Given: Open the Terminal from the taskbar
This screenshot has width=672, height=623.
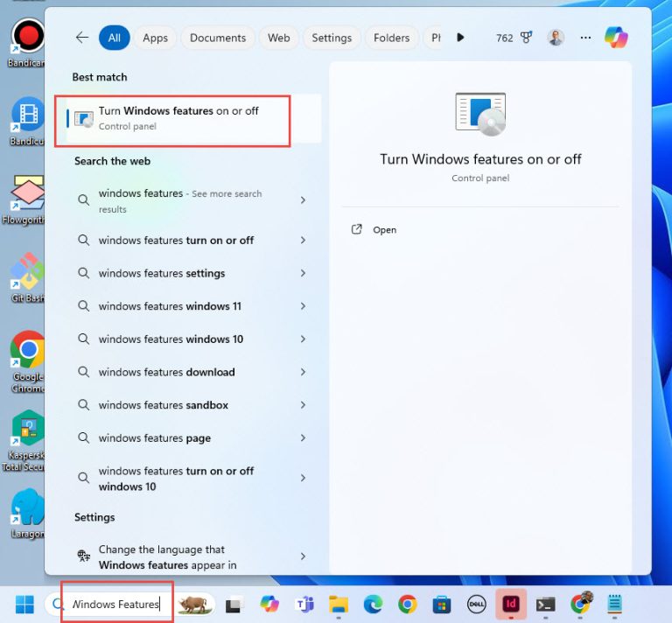Looking at the screenshot, I should (546, 605).
